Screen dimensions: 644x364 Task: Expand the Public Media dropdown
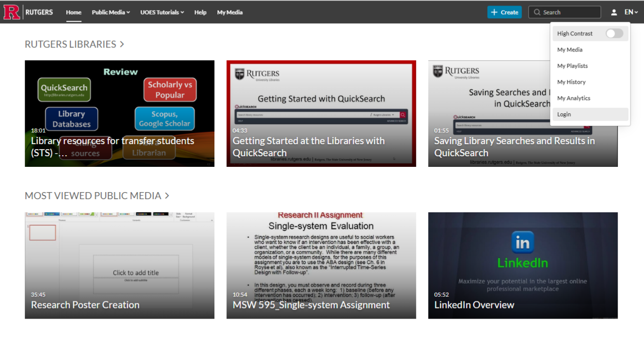(111, 12)
